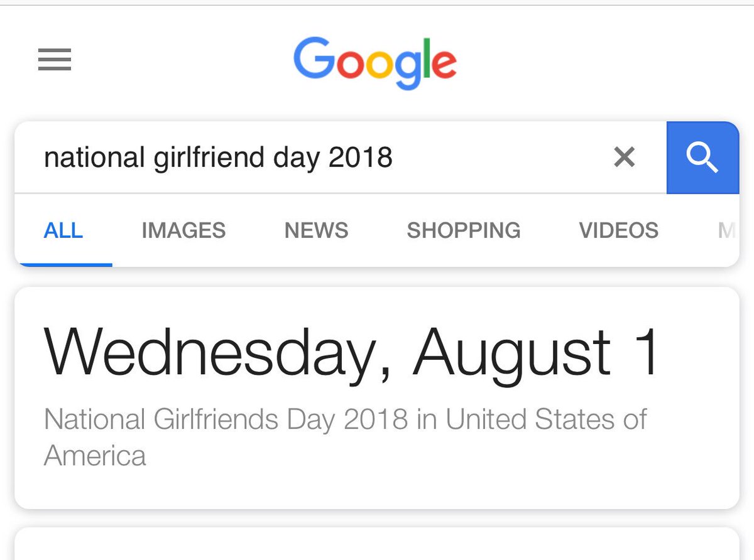Switch to the IMAGES tab
Image resolution: width=754 pixels, height=560 pixels.
tap(183, 230)
